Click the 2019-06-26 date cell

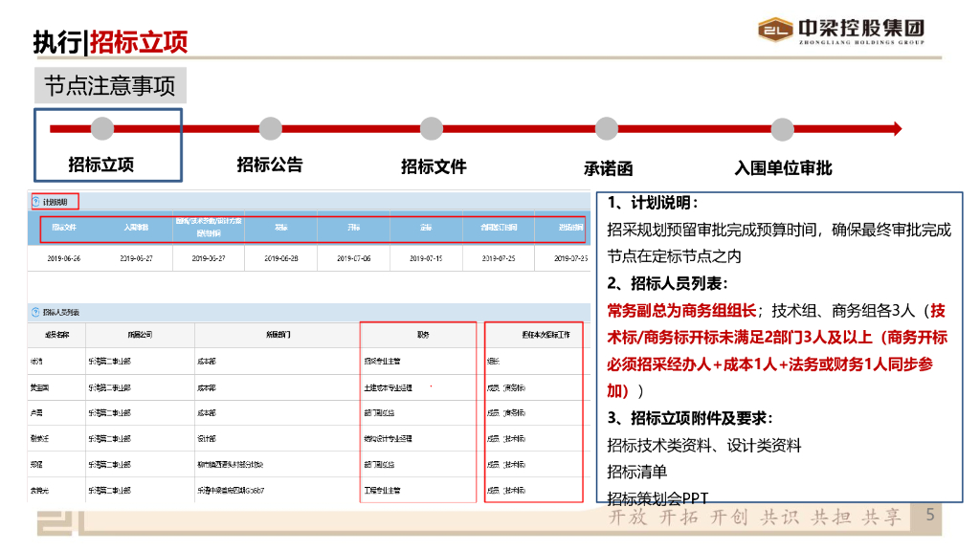click(64, 258)
